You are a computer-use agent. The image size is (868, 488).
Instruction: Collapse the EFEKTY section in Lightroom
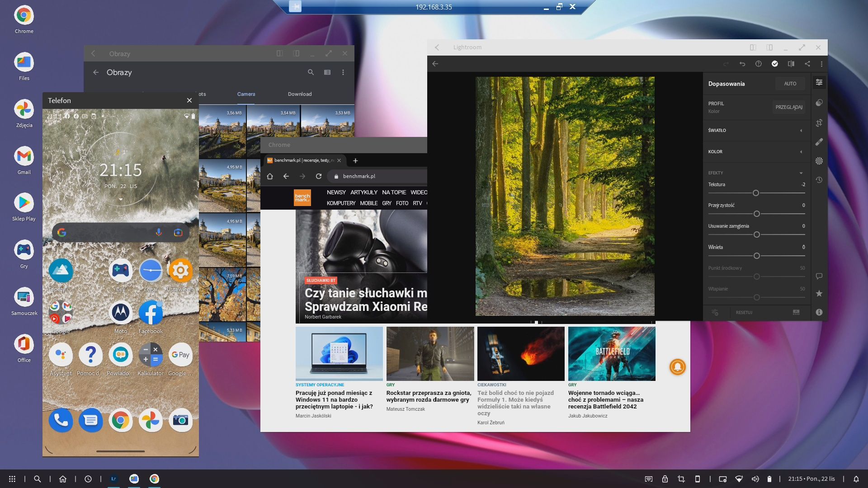point(757,173)
